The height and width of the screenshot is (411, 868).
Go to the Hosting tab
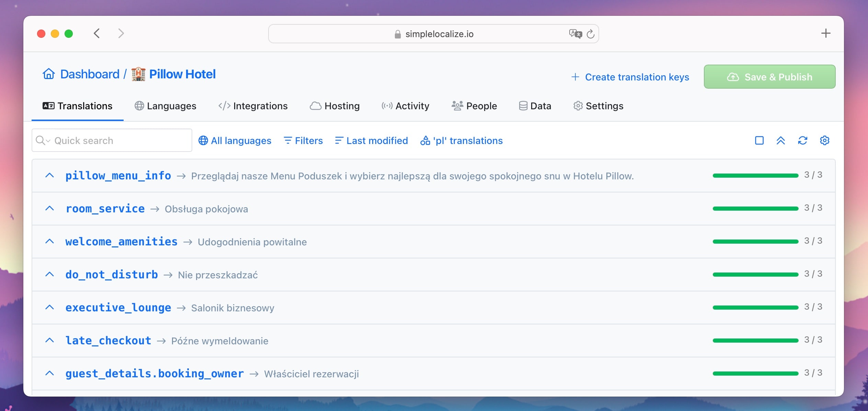point(335,106)
